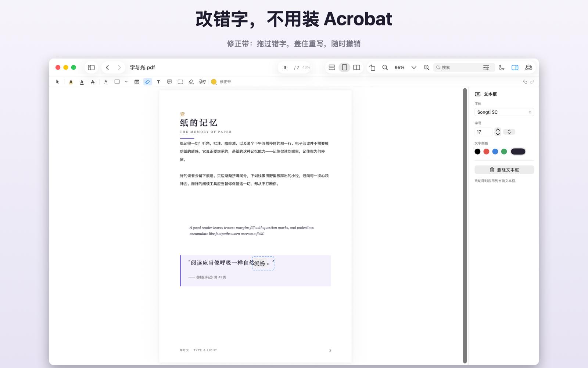Click the 文本框 panel header
Viewport: 588px width, 368px height.
490,94
